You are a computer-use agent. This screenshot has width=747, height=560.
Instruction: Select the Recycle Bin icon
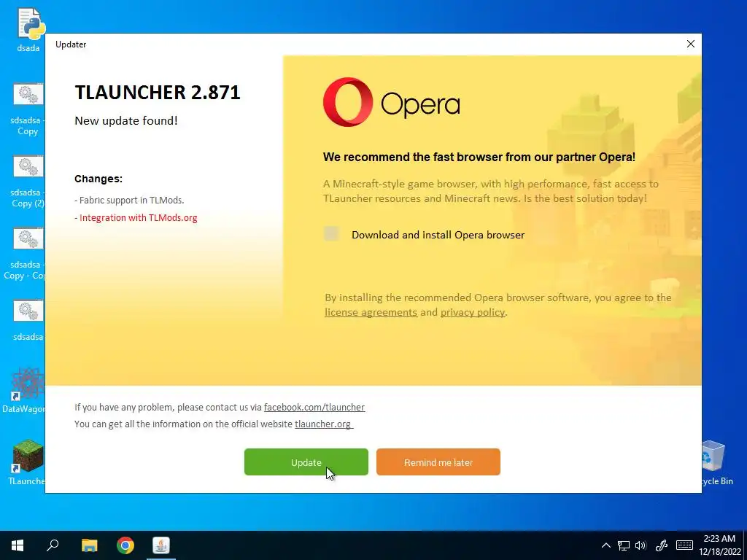point(717,462)
